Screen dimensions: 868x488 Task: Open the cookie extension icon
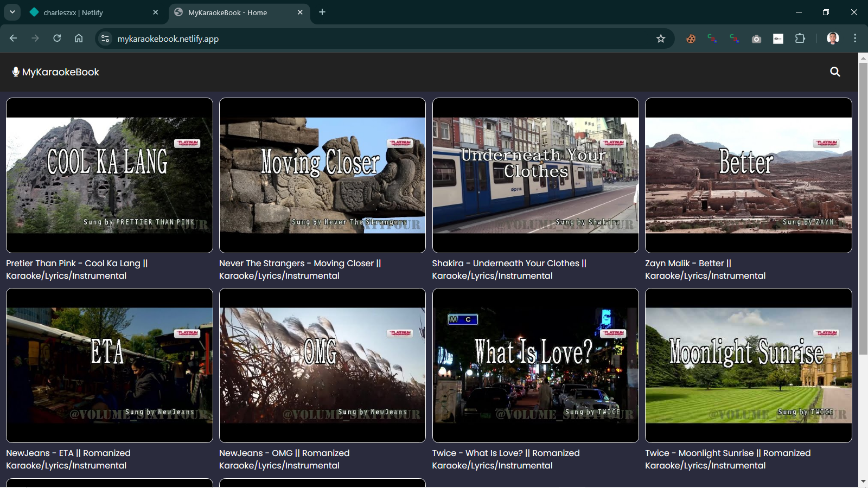(691, 38)
